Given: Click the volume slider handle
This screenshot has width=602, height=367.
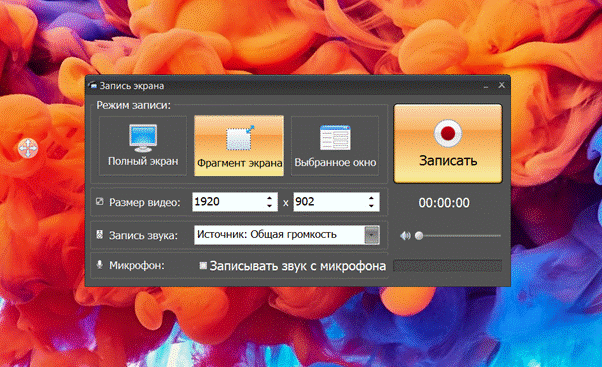Looking at the screenshot, I should tap(419, 236).
